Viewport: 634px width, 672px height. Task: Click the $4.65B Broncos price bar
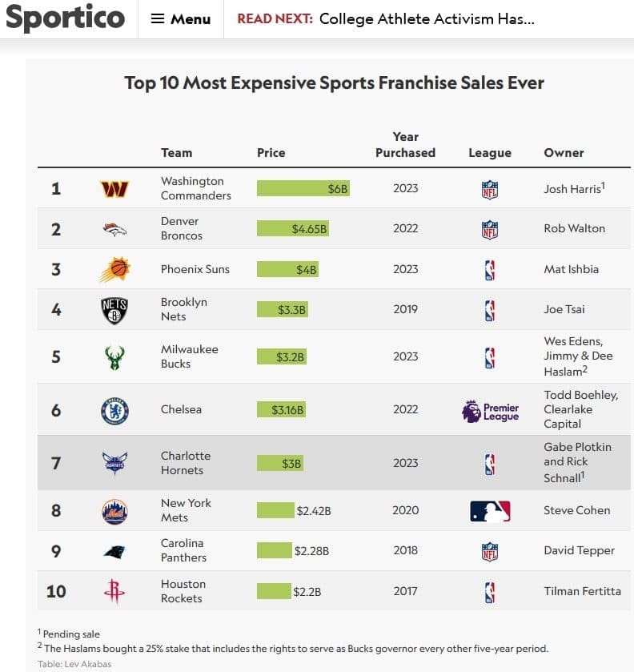[x=293, y=229]
